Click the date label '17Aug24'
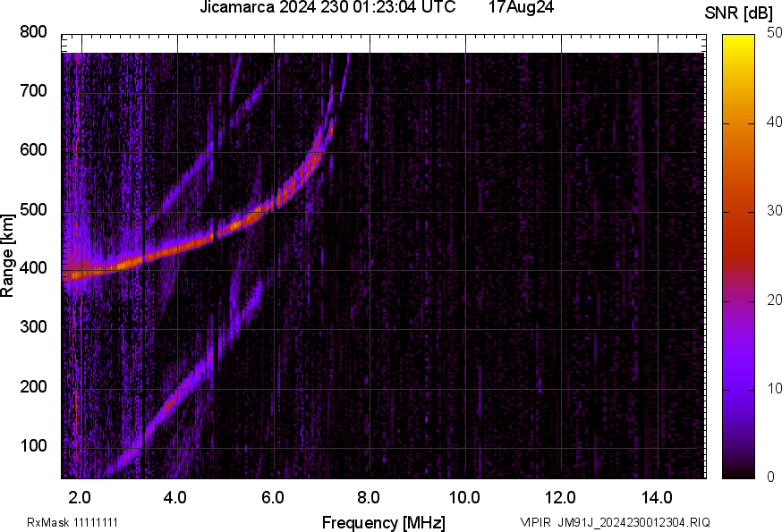 point(521,7)
